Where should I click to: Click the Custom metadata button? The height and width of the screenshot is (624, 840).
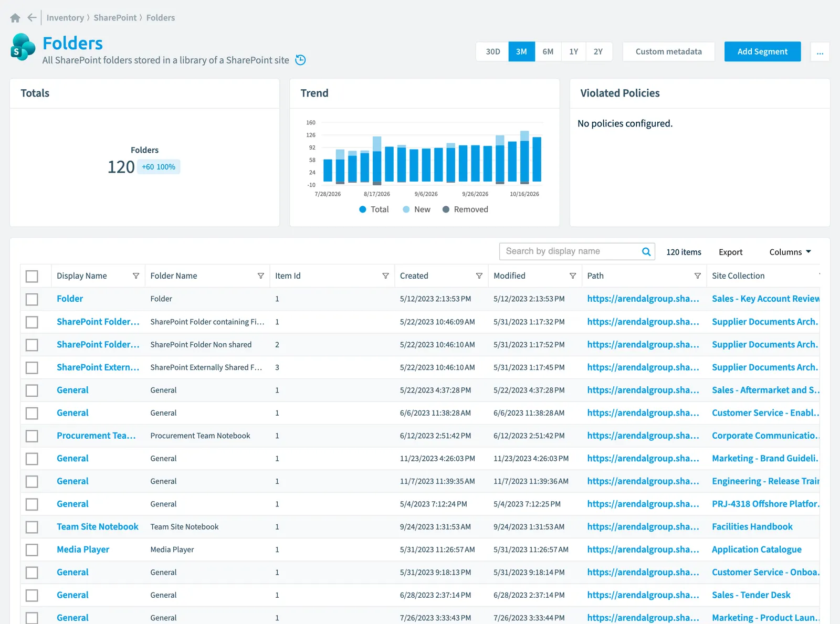pyautogui.click(x=668, y=51)
